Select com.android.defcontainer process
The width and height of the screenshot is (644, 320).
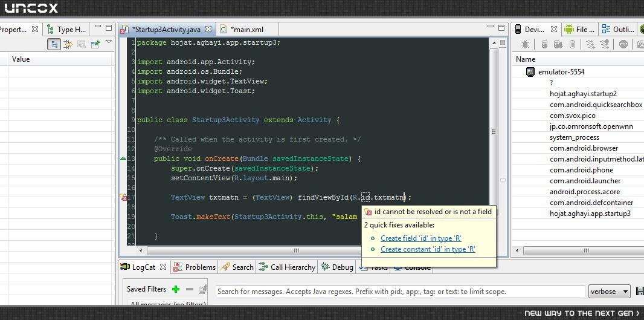point(591,203)
